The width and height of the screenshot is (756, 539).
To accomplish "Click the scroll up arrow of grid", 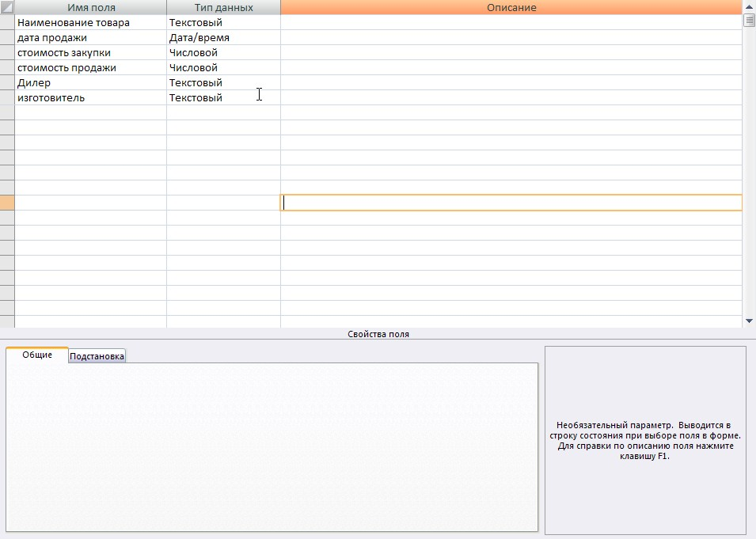I will tap(749, 6).
